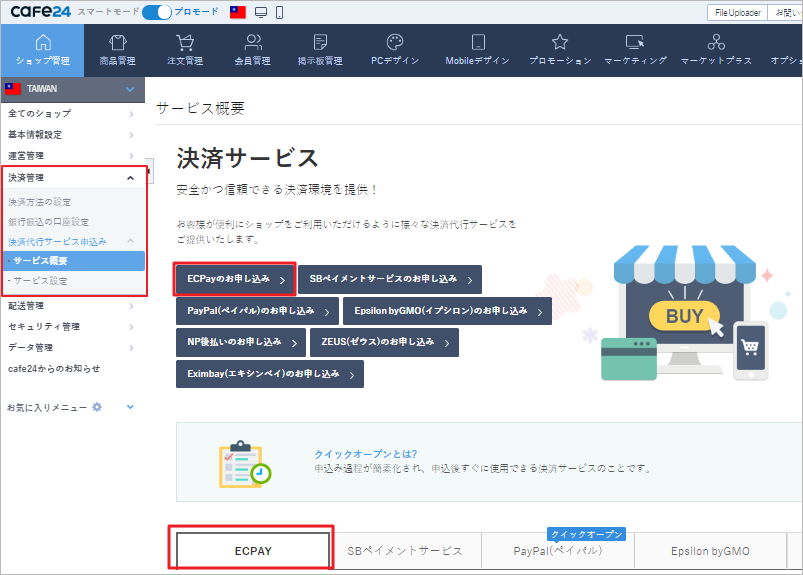Click Eximbay(エキシンペイ)のお申し込み button

[x=270, y=374]
